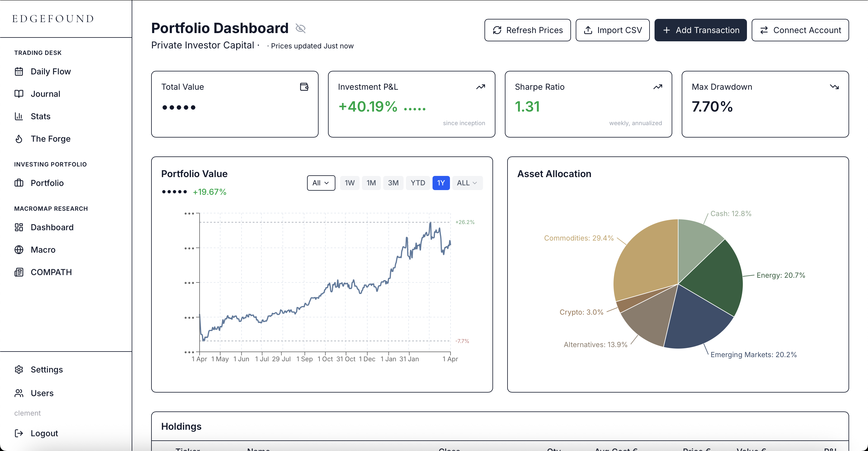
Task: Click the Crypto: 3.0% pie label
Action: [581, 312]
